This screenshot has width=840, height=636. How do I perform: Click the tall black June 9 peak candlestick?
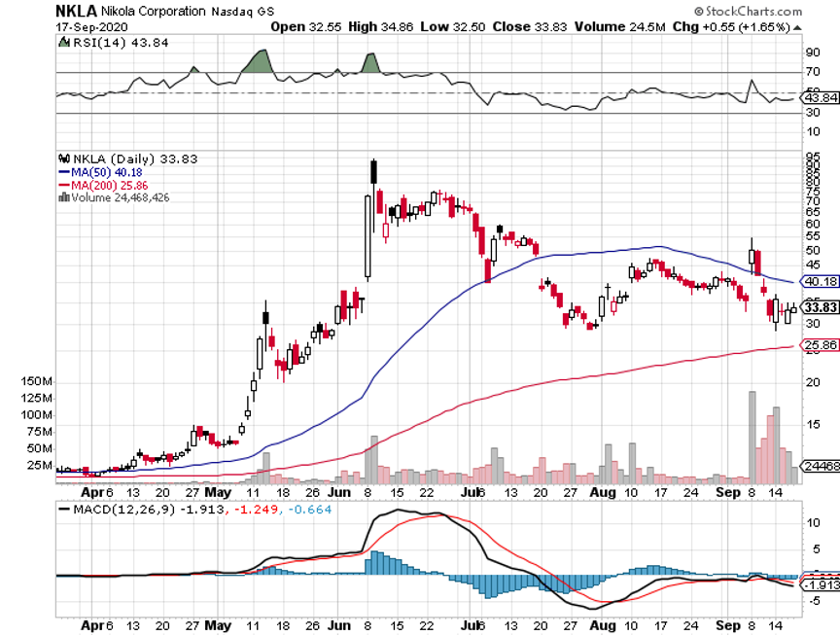click(x=374, y=172)
